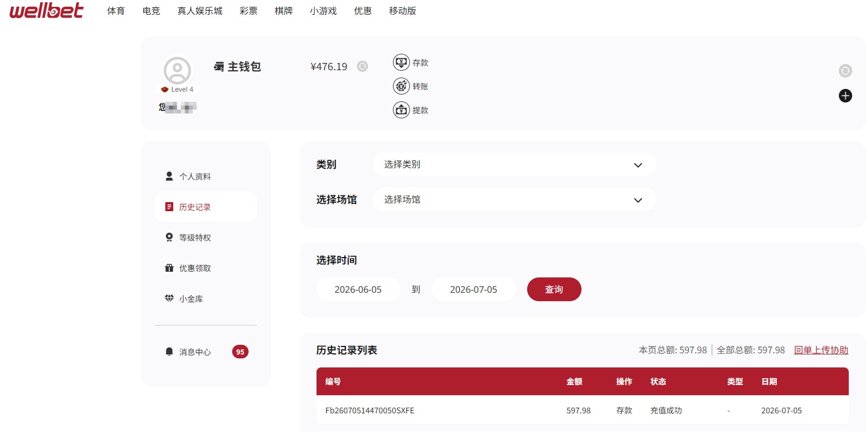Click the 类型 column header
This screenshot has height=432, width=868.
[735, 382]
